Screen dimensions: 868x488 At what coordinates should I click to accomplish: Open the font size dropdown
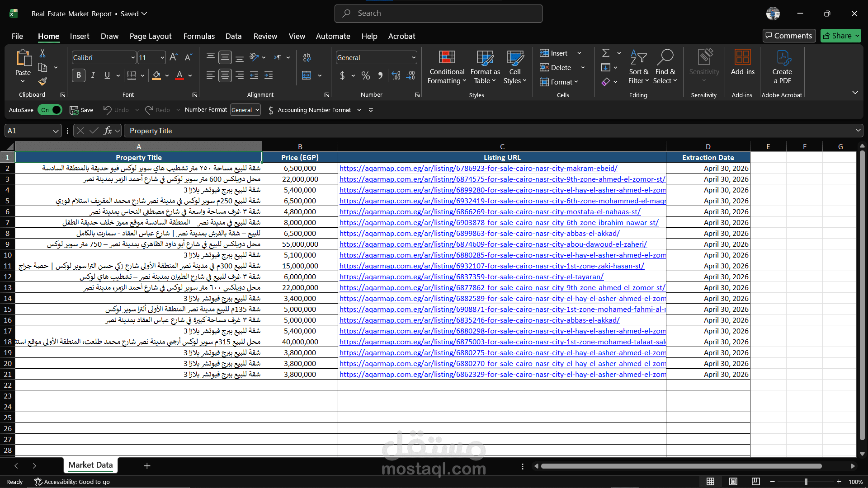click(x=162, y=57)
